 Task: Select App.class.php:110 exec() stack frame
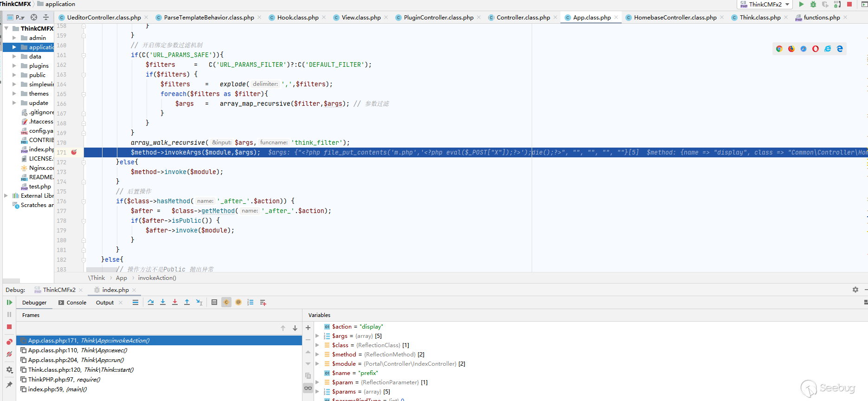[x=77, y=350]
